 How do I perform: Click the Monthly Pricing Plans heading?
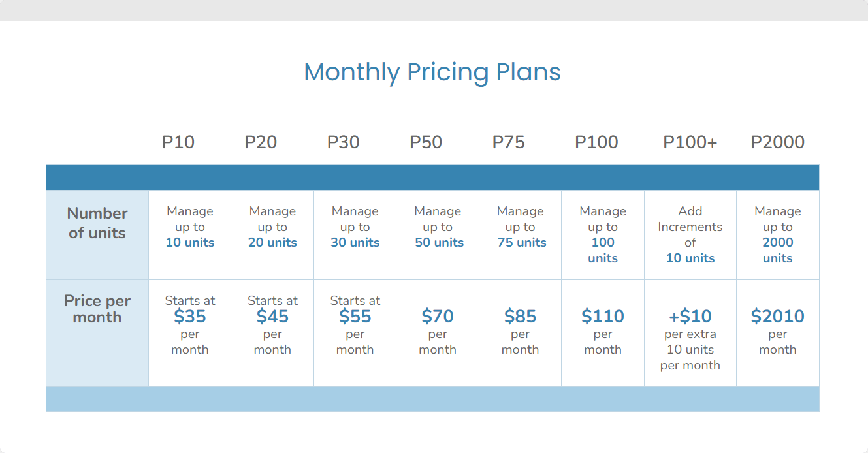point(432,72)
